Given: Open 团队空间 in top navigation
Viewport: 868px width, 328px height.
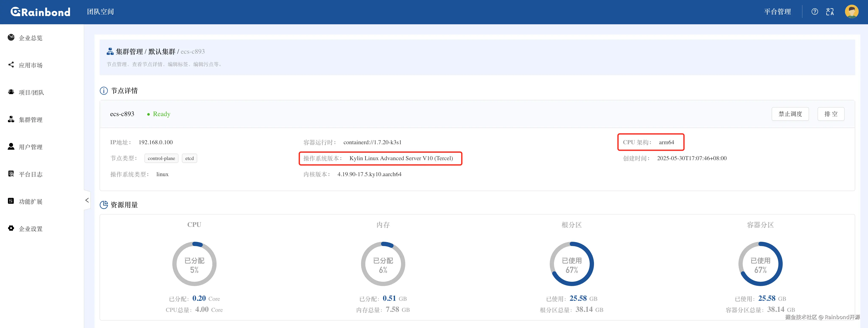Looking at the screenshot, I should [x=100, y=12].
